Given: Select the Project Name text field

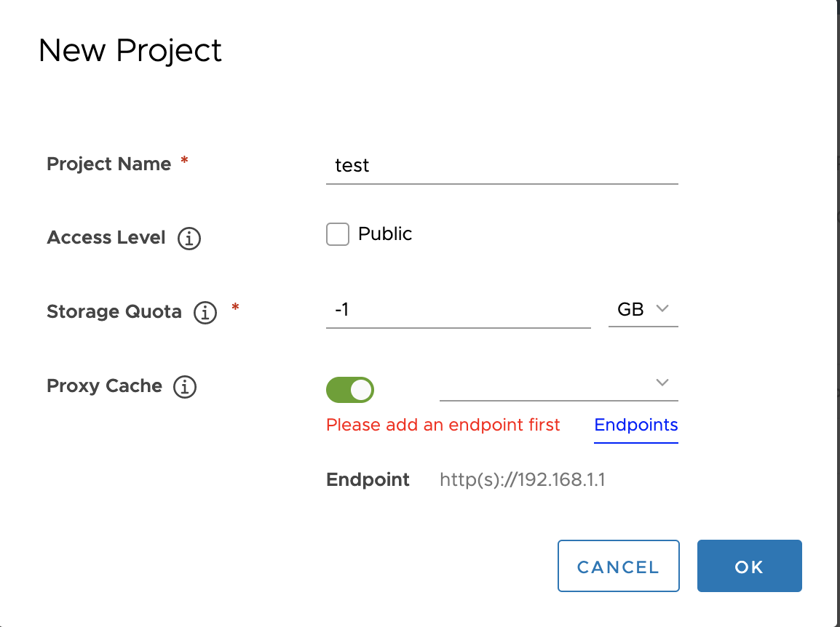Looking at the screenshot, I should (502, 166).
